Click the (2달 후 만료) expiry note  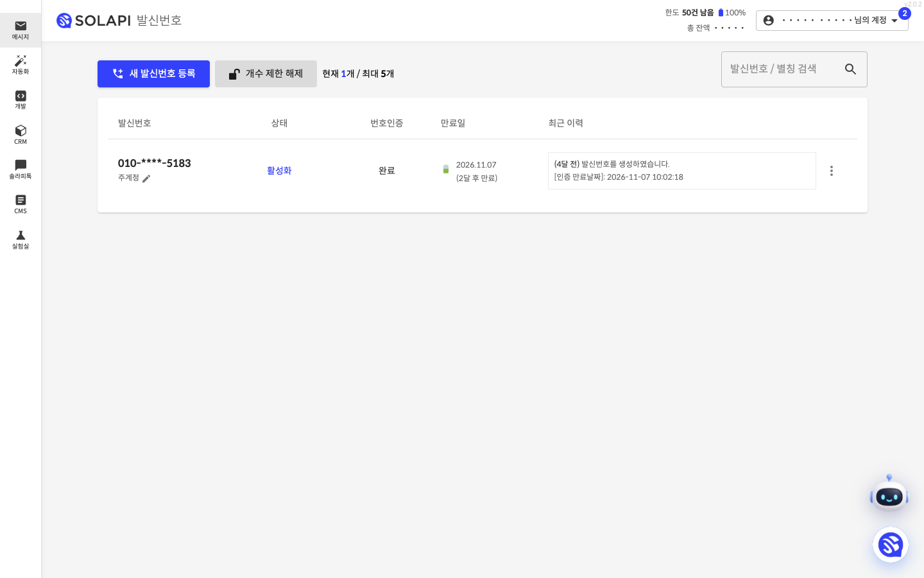(477, 178)
